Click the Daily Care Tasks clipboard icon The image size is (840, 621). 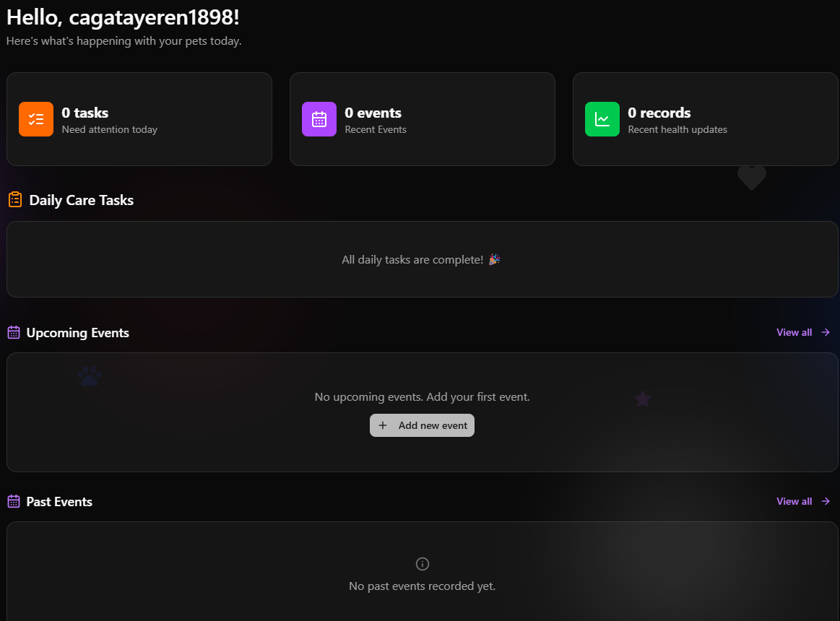(14, 199)
